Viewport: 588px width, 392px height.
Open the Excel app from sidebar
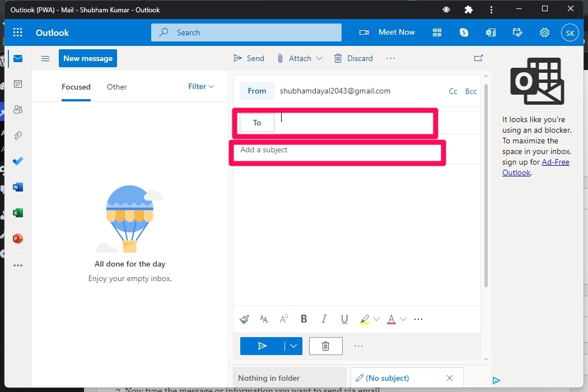tap(18, 213)
